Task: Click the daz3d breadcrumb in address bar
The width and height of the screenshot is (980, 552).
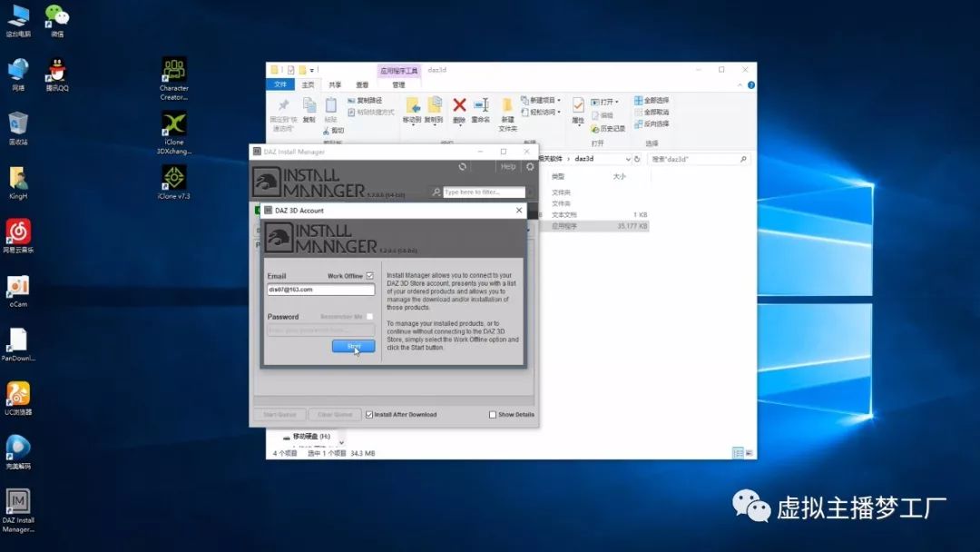Action: pos(584,159)
